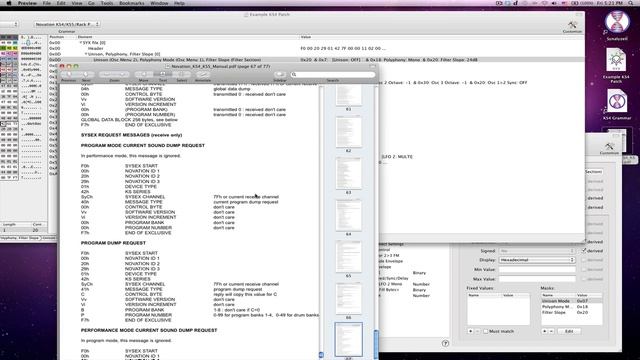Go to Previous page in Preview toolbar
640x360 pixels.
point(69,74)
